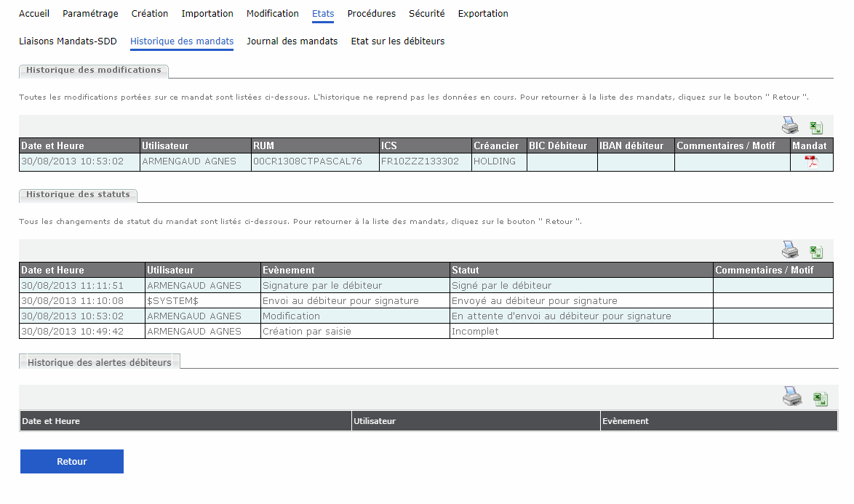The image size is (854, 504).
Task: Show Etat sur les débiteurs
Action: pyautogui.click(x=397, y=41)
